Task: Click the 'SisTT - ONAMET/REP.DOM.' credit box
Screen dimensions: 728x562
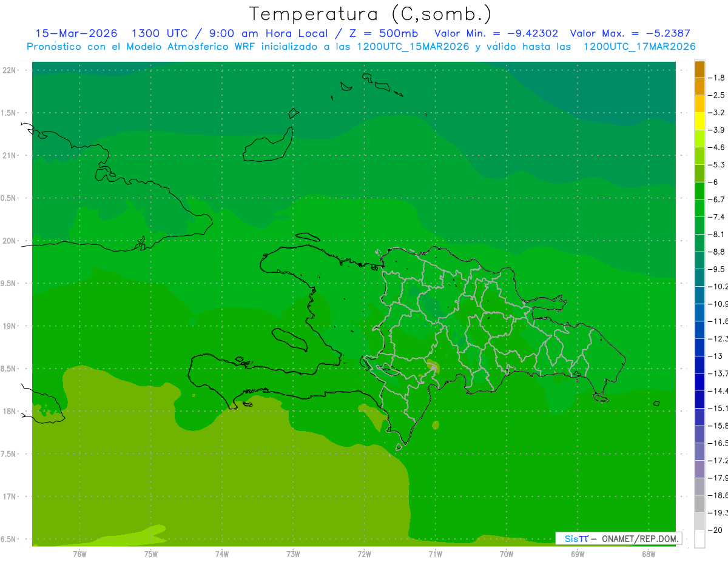Action: click(618, 538)
